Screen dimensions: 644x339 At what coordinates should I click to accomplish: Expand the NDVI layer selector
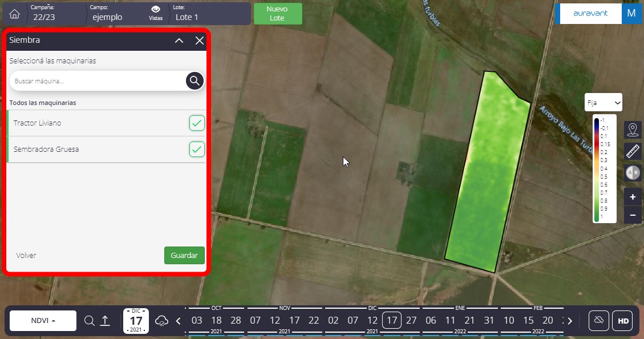point(43,321)
